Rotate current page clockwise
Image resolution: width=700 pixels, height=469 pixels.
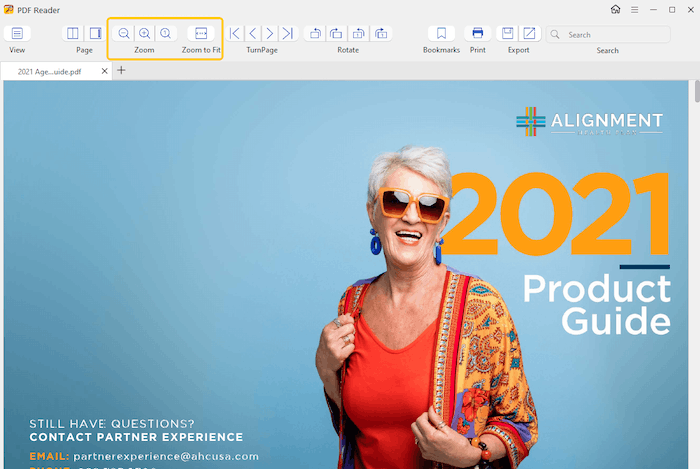point(381,33)
